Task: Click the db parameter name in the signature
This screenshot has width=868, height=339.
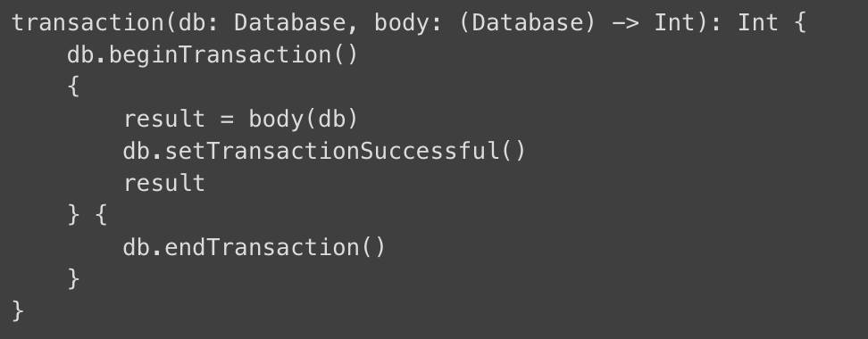Action: coord(192,22)
